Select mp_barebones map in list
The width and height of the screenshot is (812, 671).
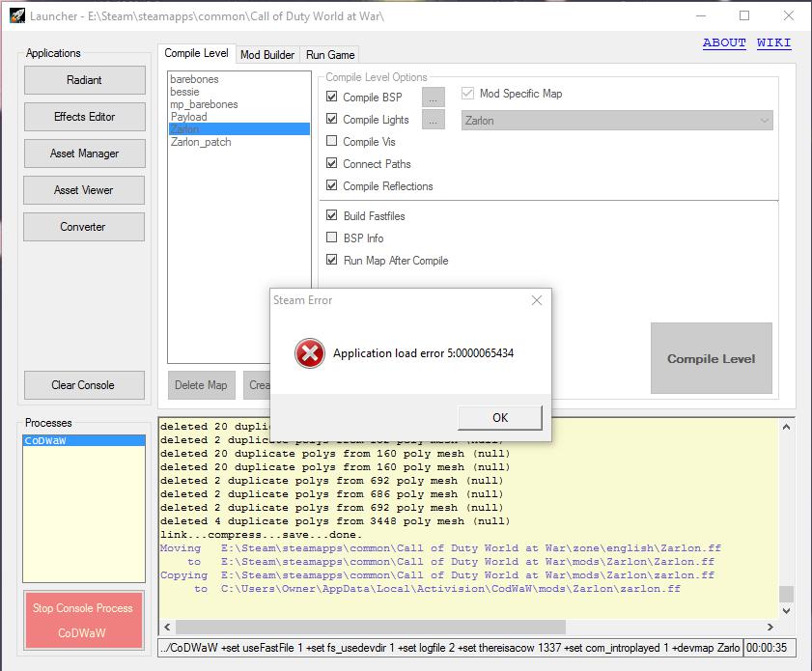point(238,104)
